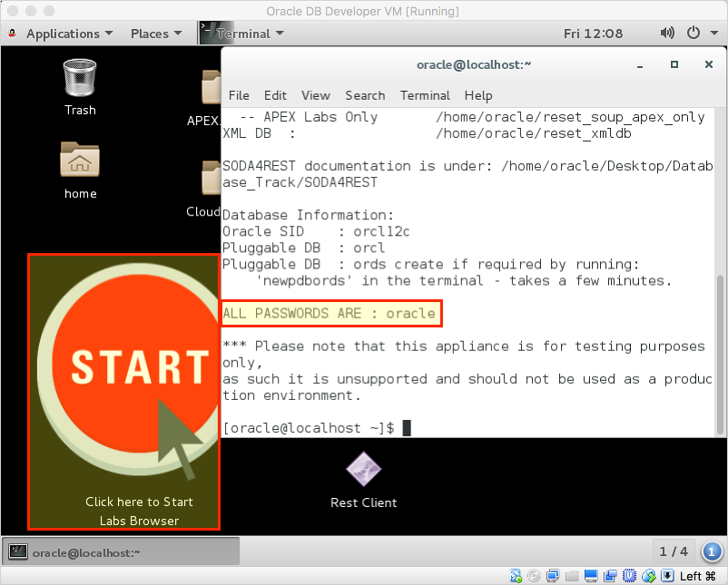Click the terminal prompt cursor line
This screenshot has width=728, height=585.
click(x=317, y=428)
